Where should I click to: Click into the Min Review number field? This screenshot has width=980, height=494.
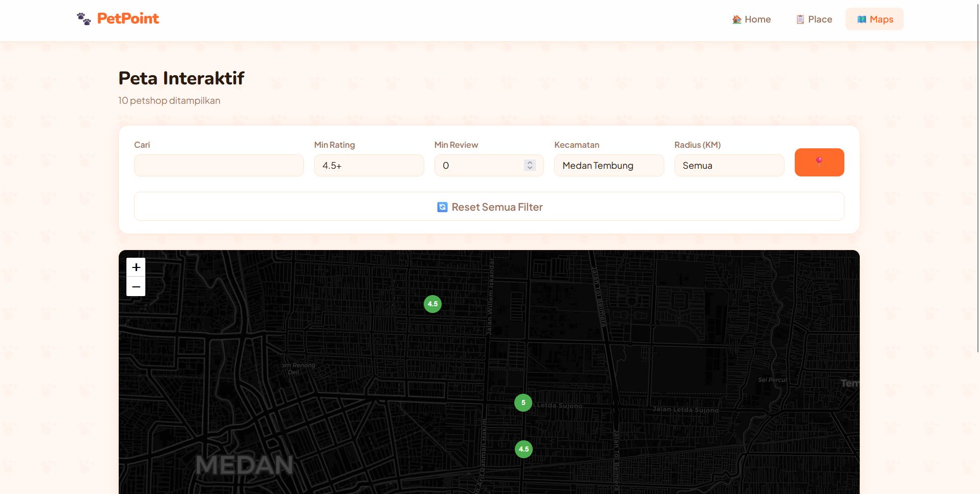(x=489, y=166)
